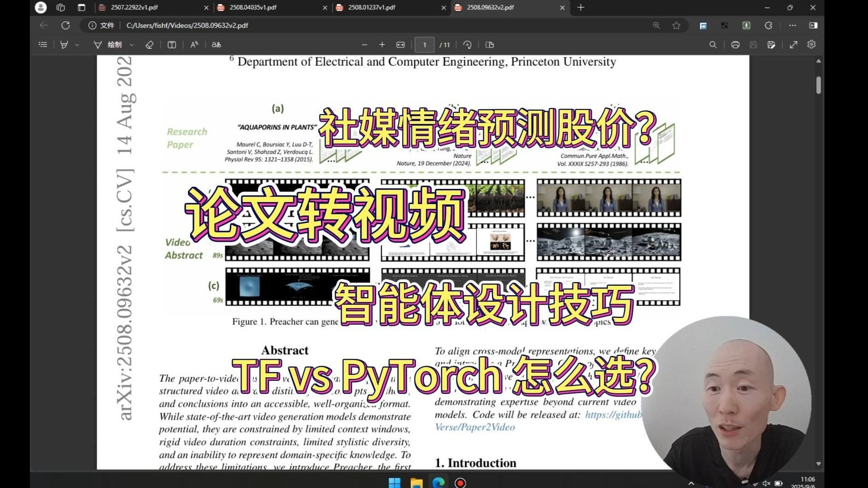This screenshot has width=868, height=488.
Task: Refresh the current page
Action: tap(66, 25)
